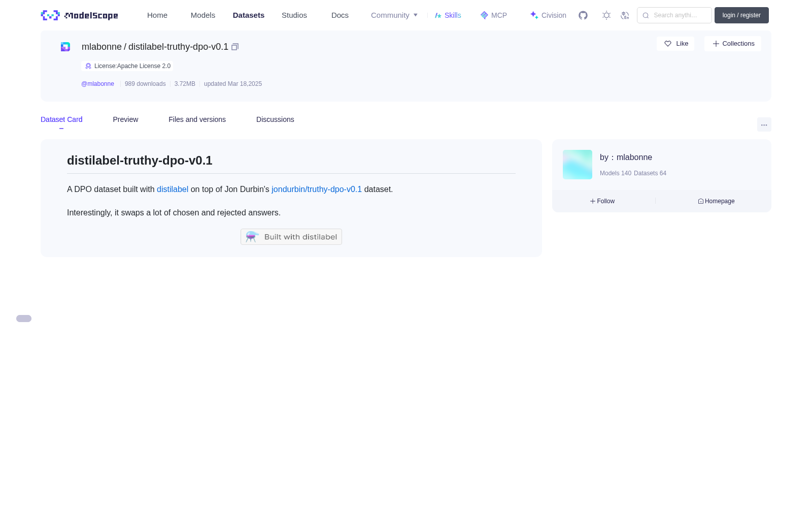Add dataset to Collections
The image size is (812, 508).
pyautogui.click(x=733, y=44)
